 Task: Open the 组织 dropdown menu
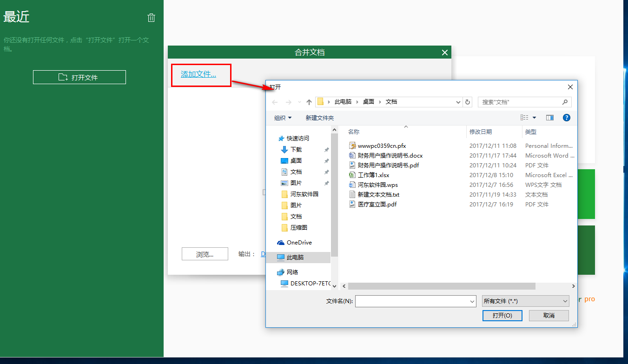pos(282,118)
